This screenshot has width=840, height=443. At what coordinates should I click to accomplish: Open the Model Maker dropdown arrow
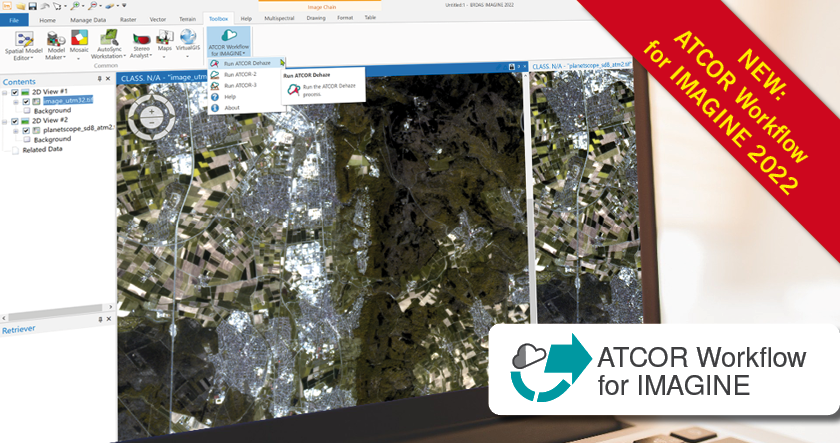(64, 57)
